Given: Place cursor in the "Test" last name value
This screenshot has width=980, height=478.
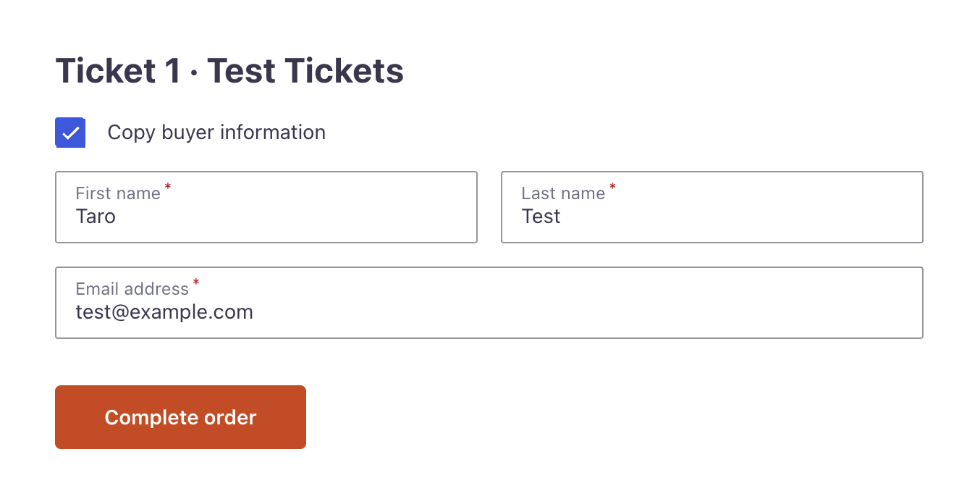Looking at the screenshot, I should click(541, 217).
